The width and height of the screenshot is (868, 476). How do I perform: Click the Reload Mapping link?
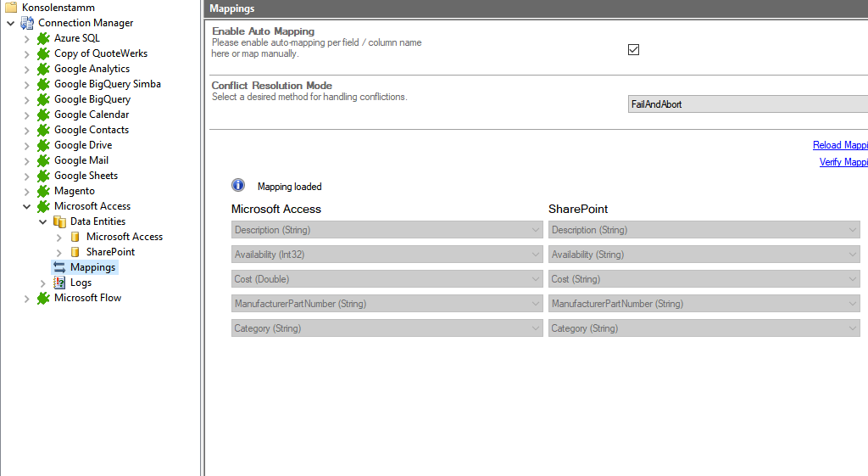[840, 145]
